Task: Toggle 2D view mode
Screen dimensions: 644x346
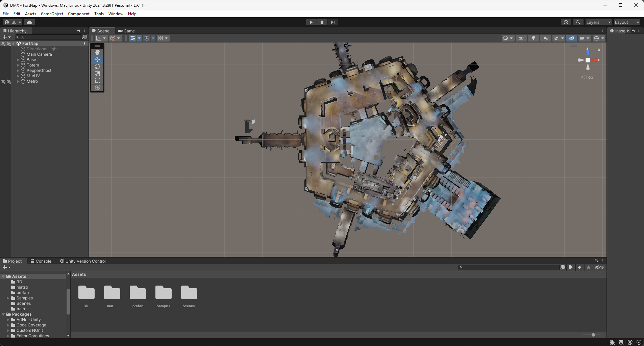Action: 521,38
